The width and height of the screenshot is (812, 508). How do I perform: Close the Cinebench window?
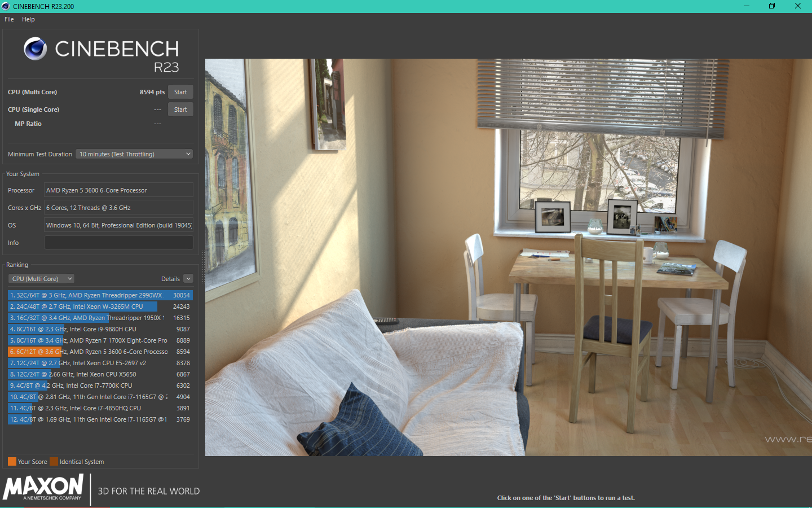[x=798, y=6]
